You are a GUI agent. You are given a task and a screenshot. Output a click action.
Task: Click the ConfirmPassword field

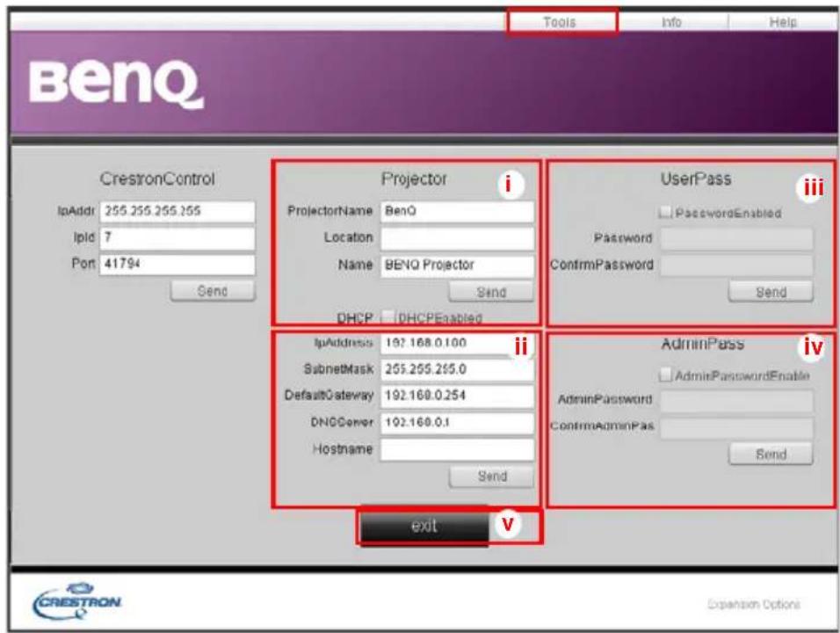(x=736, y=265)
